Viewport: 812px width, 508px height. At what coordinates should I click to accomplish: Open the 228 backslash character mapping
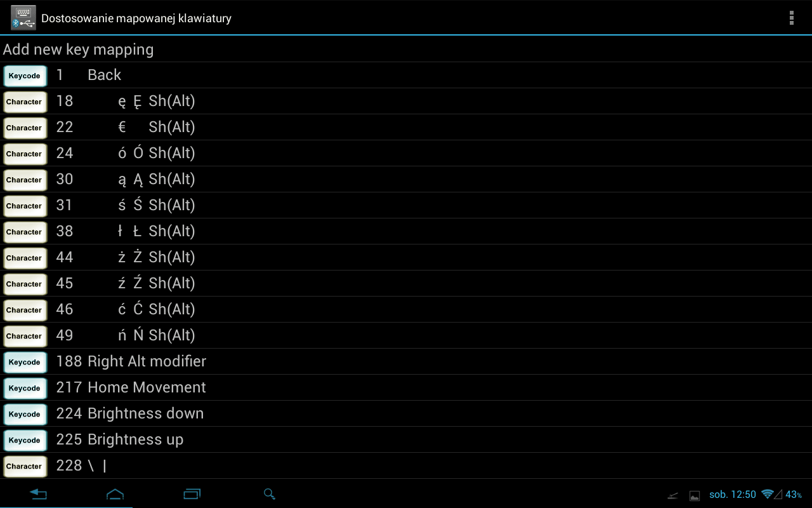(x=406, y=465)
